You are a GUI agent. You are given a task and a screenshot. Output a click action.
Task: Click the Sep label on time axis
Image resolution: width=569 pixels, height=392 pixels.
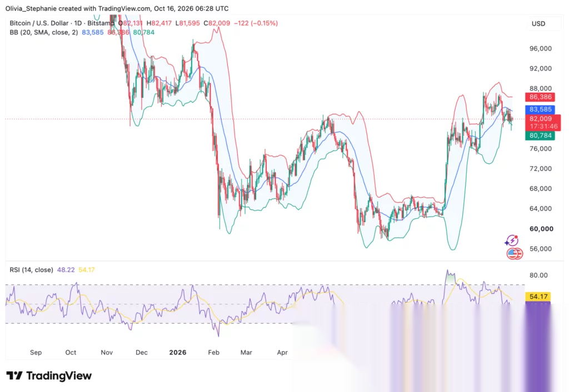36,353
